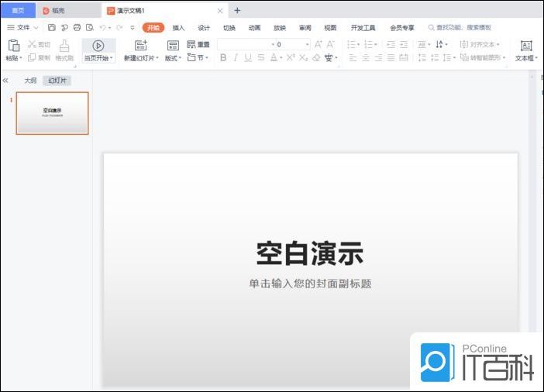This screenshot has height=392, width=544.
Task: Switch to the 动画 (Animation) ribbon tab
Action: point(254,28)
